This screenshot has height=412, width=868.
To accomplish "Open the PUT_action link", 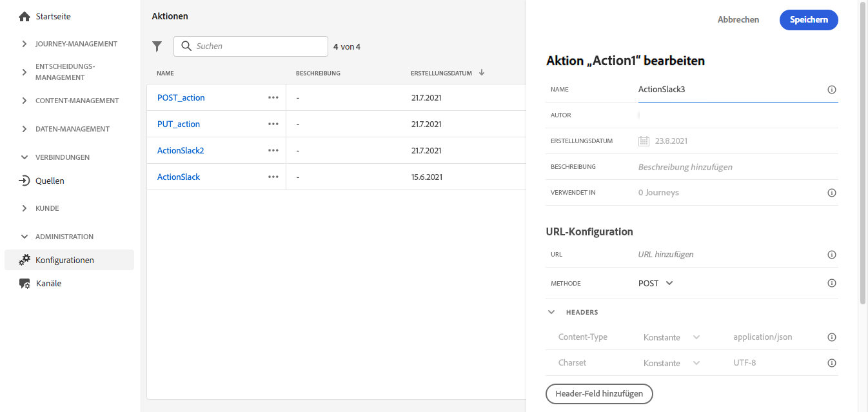I will pos(179,124).
